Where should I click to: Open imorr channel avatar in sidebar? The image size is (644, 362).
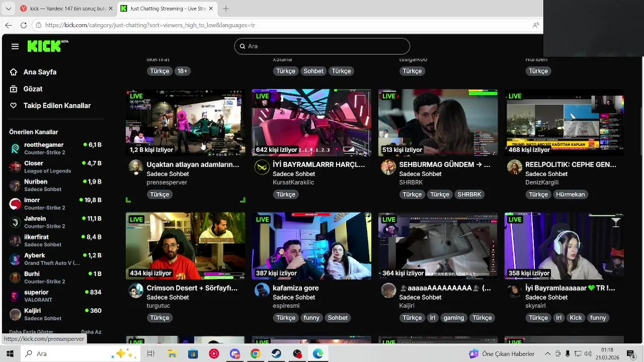tap(16, 204)
